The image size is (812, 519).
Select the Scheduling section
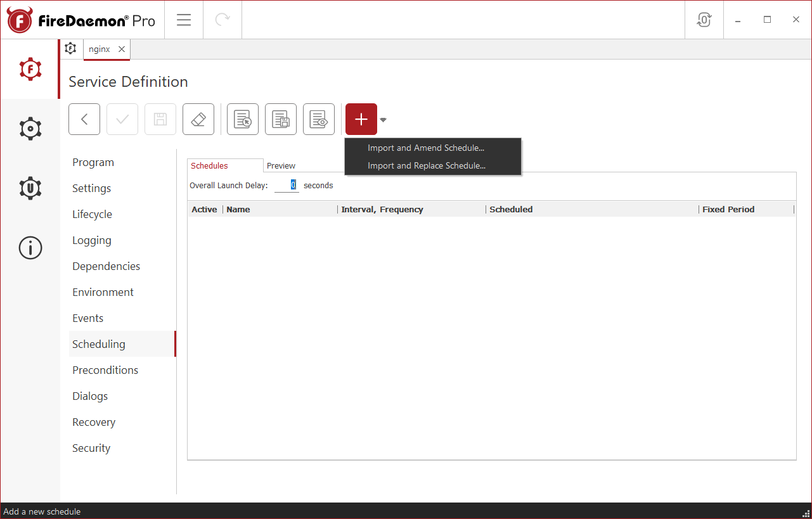(x=121, y=344)
